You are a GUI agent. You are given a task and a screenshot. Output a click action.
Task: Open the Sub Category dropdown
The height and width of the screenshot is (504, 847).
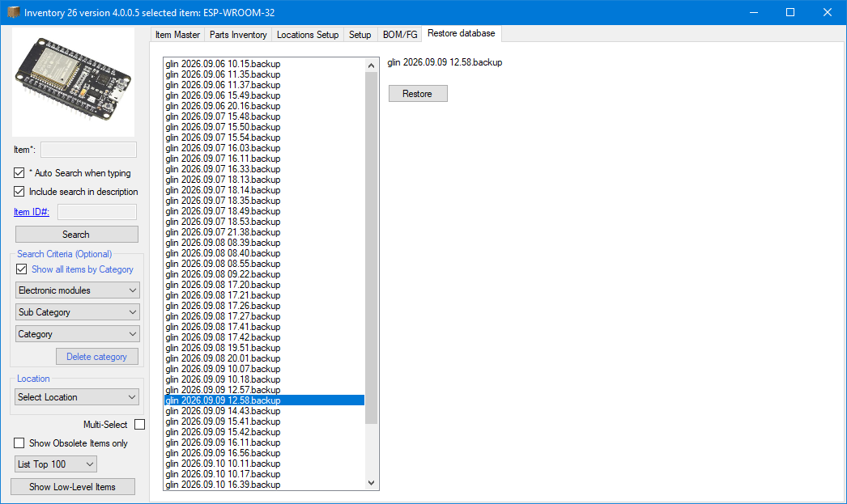point(78,312)
